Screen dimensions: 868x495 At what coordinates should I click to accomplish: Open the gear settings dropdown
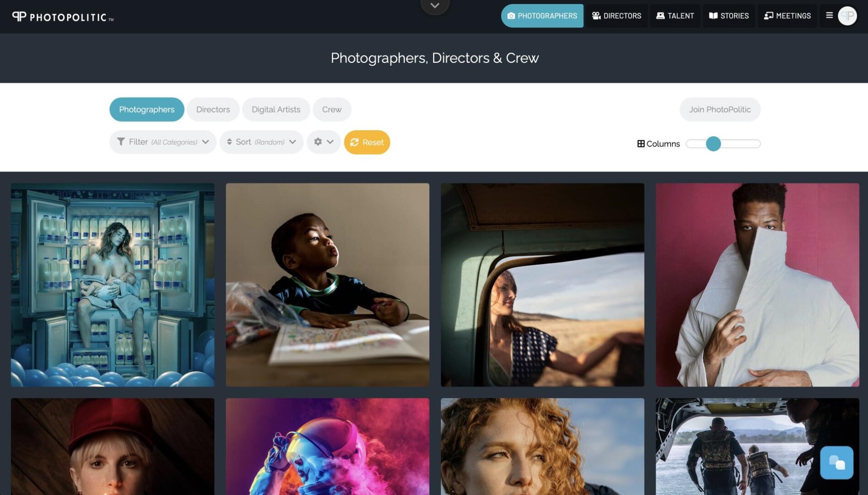click(x=324, y=142)
